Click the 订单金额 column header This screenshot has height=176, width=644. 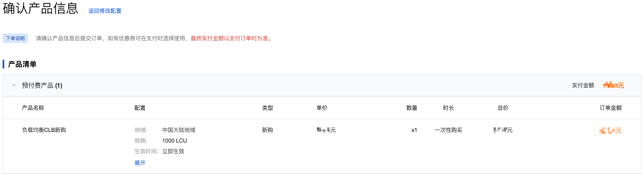click(610, 108)
